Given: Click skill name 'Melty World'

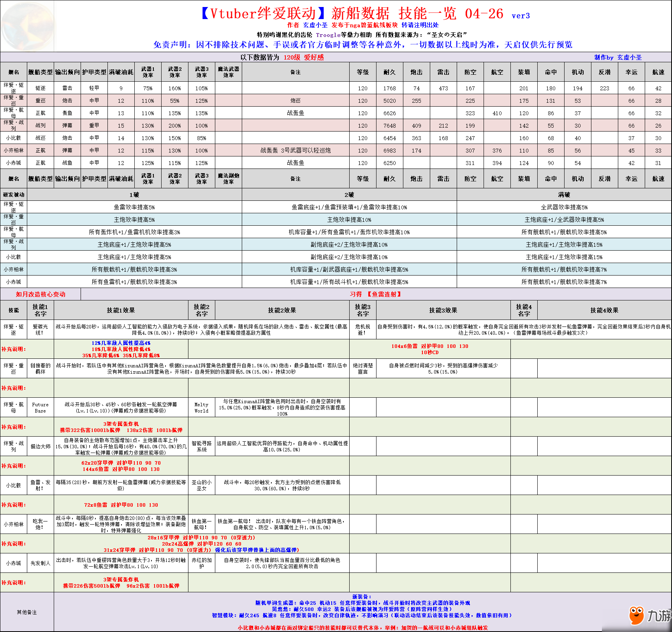Looking at the screenshot, I should [201, 407].
